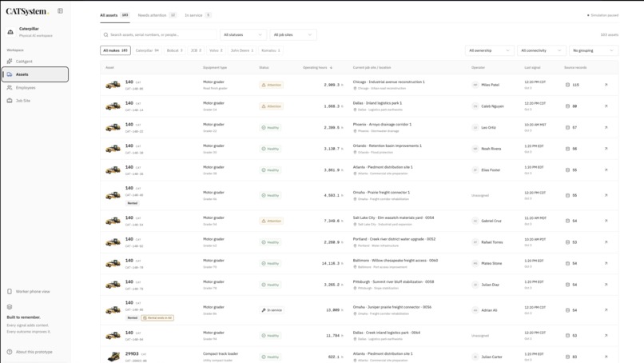Sort by Operating hours column header
The image size is (644, 363).
pyautogui.click(x=317, y=67)
